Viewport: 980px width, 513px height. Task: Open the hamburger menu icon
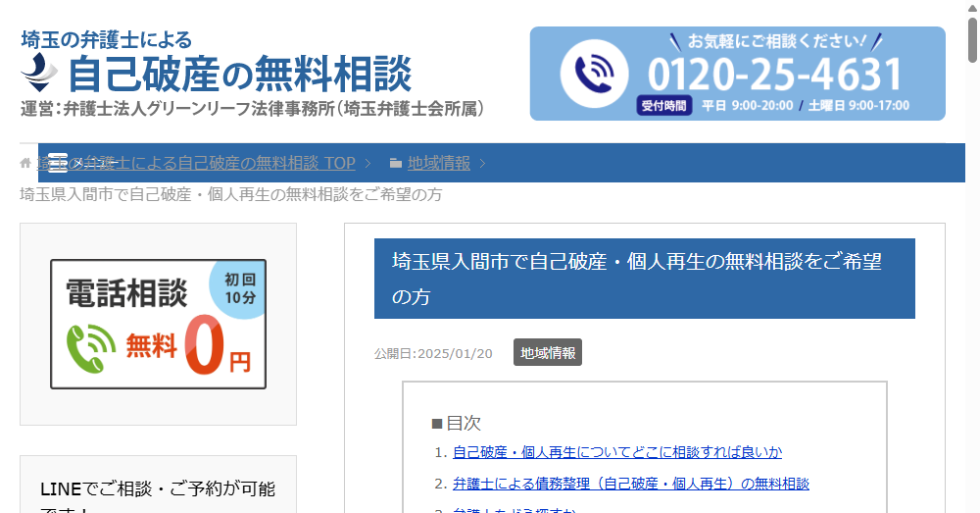tap(58, 163)
